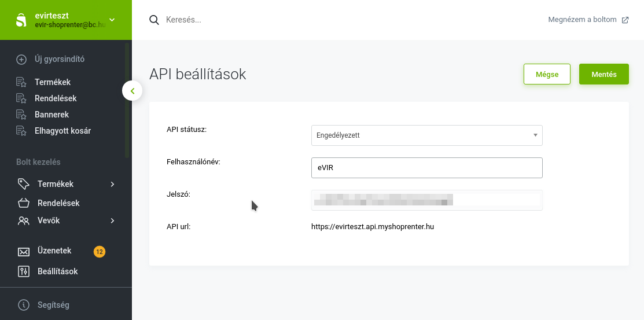Click the people icon beside Vevők
The image size is (644, 320).
tap(23, 220)
